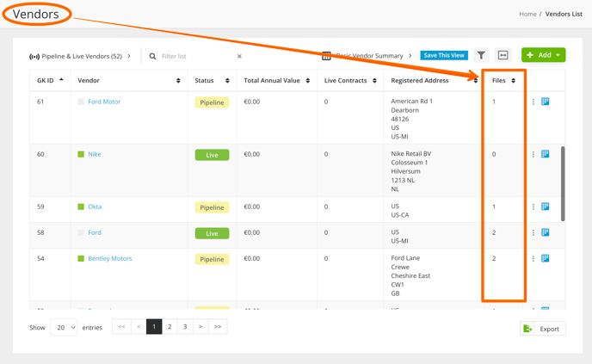Go to previous page arrow

click(x=139, y=327)
